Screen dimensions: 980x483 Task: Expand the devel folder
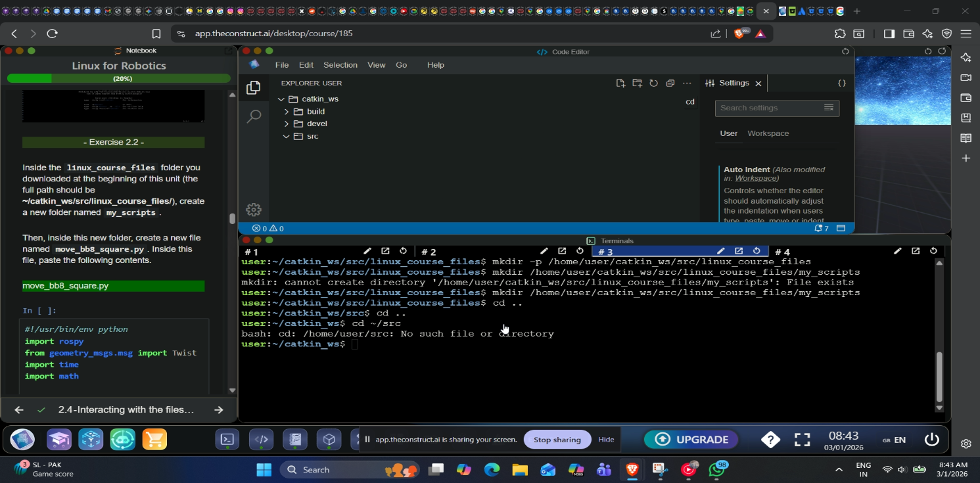(x=316, y=124)
